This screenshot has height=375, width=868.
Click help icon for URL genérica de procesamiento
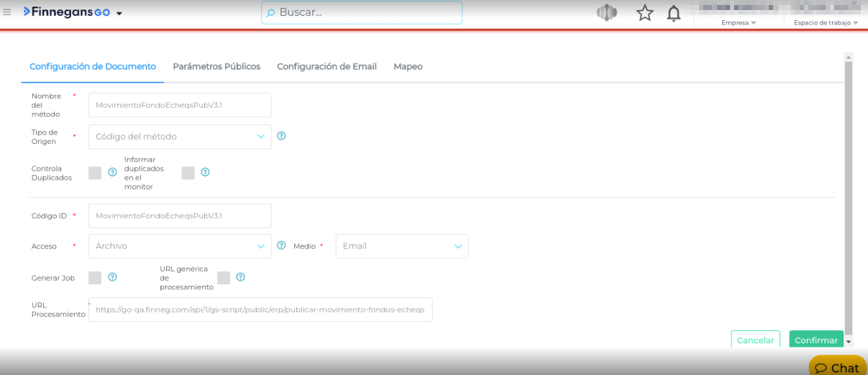pyautogui.click(x=241, y=277)
